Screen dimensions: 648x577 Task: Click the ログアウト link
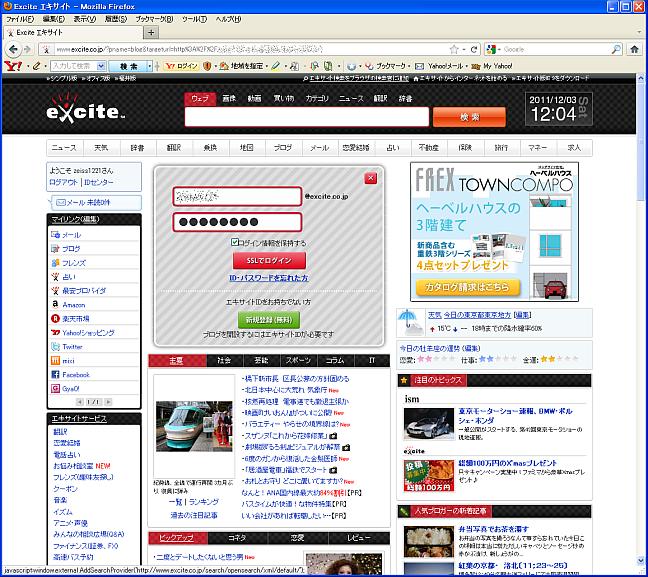tap(63, 182)
